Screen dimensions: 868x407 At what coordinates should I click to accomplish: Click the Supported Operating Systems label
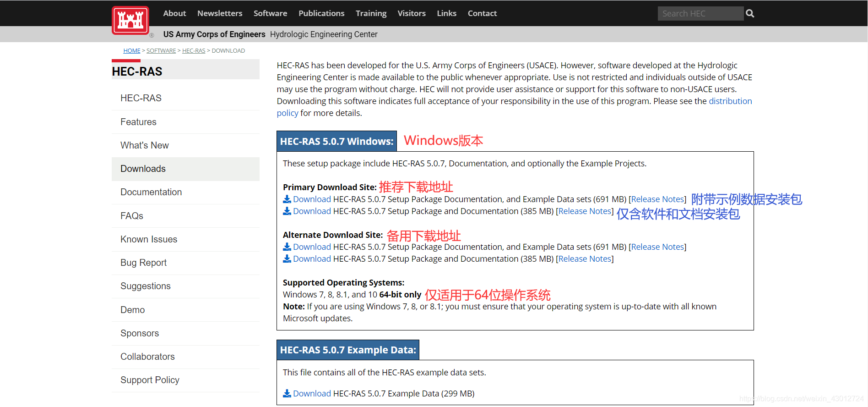(343, 282)
